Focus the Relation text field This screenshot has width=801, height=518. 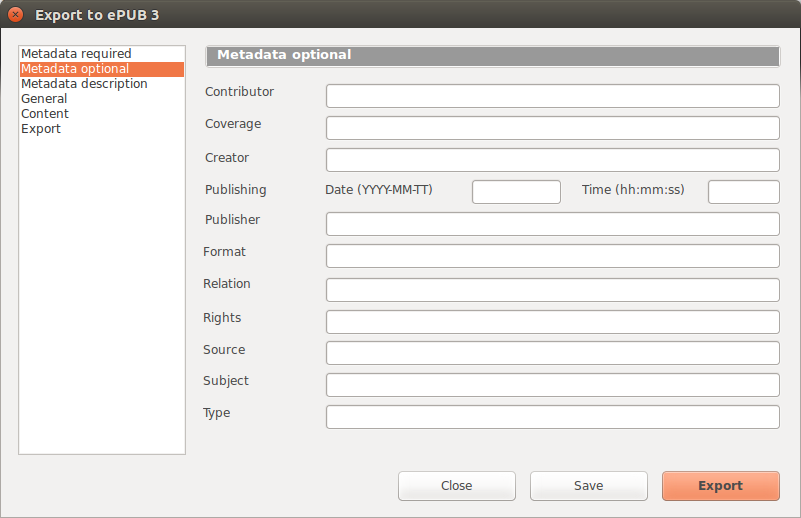click(x=553, y=290)
